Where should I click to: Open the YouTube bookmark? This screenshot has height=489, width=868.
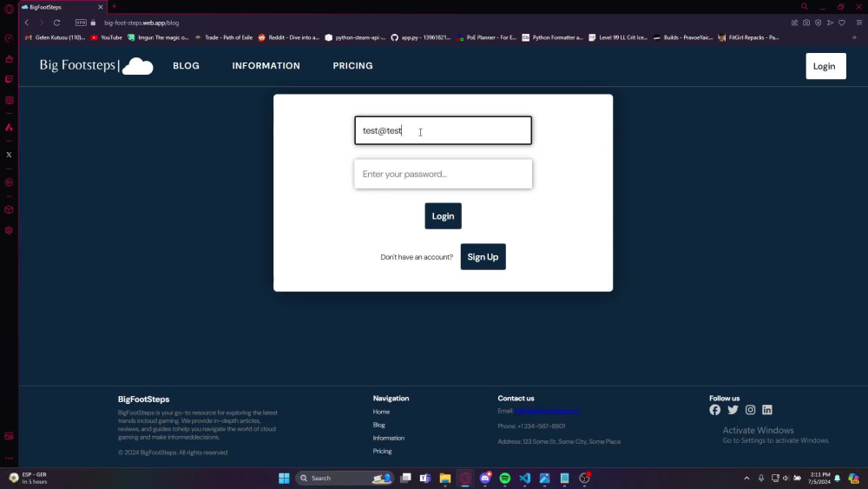106,37
